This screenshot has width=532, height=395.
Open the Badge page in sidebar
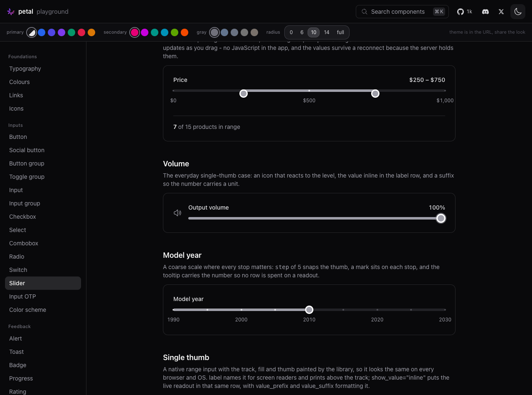point(43,365)
